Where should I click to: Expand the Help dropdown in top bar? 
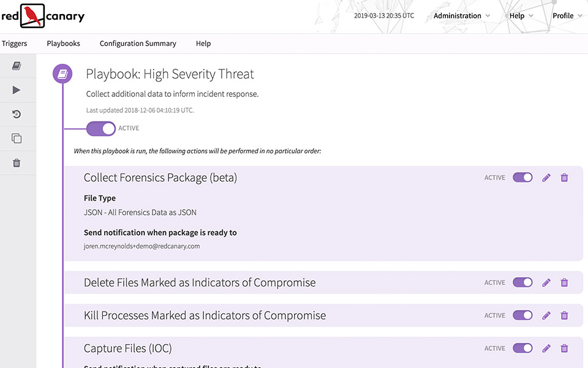(521, 16)
